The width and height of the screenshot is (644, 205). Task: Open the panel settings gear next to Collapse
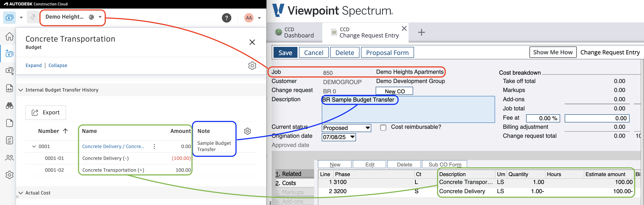[x=252, y=65]
